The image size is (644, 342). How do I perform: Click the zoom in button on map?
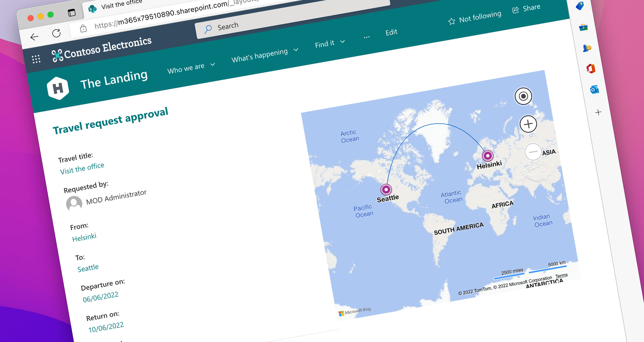pos(527,124)
